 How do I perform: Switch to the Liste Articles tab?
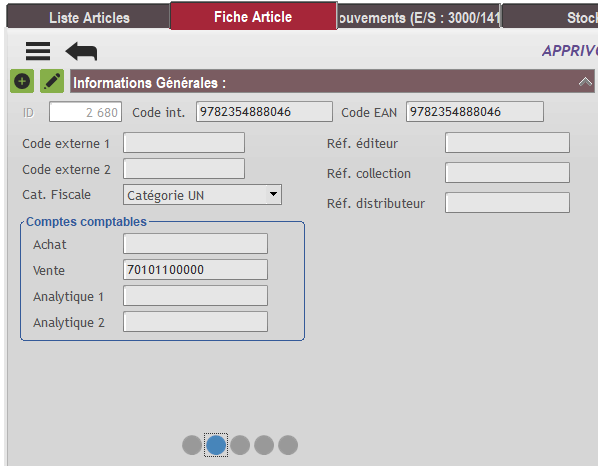click(x=89, y=18)
